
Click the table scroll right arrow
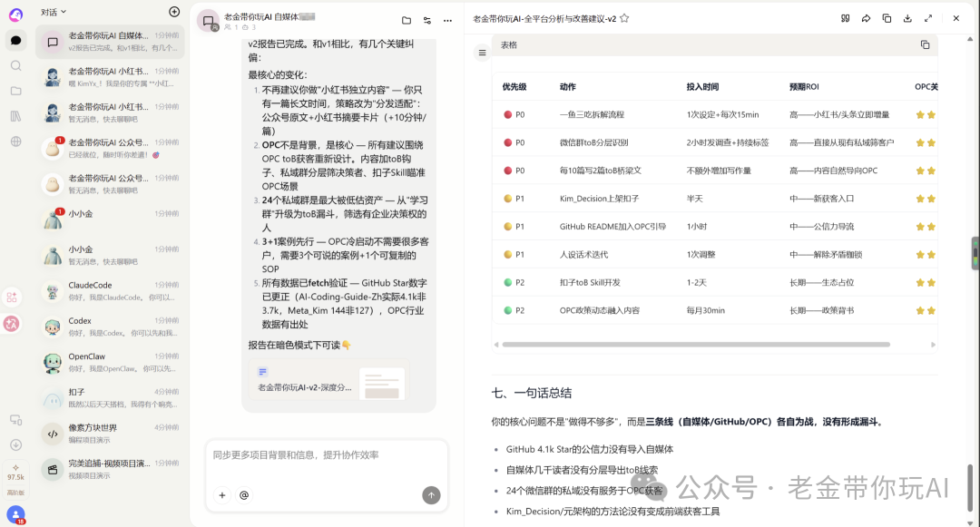point(933,345)
